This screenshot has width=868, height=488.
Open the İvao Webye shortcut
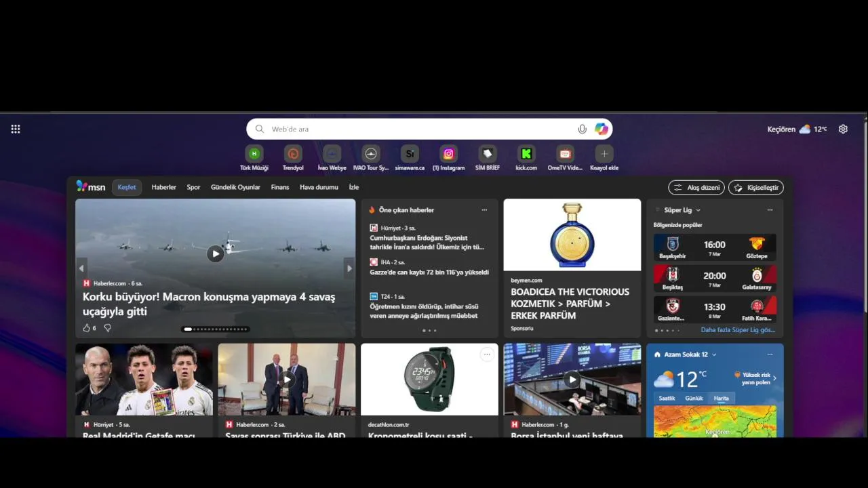coord(332,159)
